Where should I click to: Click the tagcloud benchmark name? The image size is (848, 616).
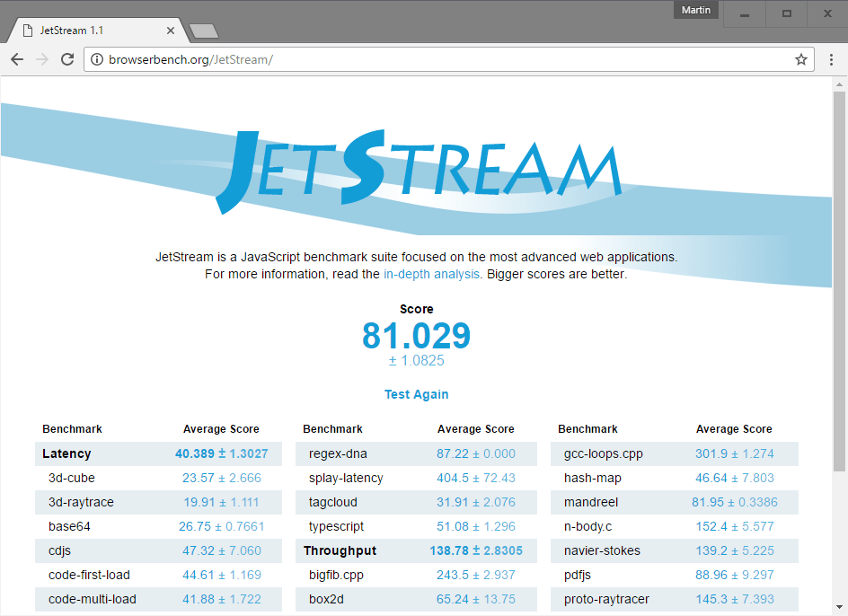pyautogui.click(x=333, y=503)
